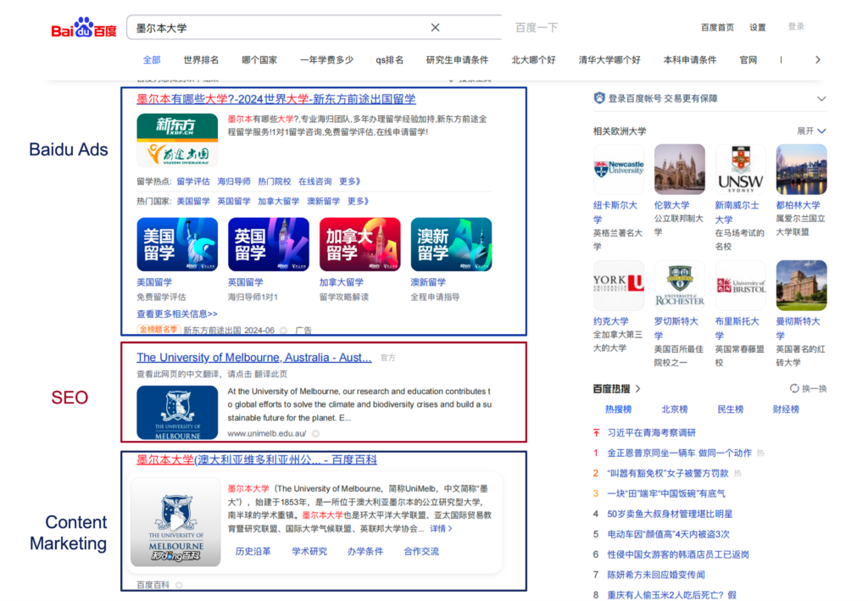This screenshot has width=868, height=601.
Task: Click the 新东方 logo thumbnail
Action: tap(177, 140)
